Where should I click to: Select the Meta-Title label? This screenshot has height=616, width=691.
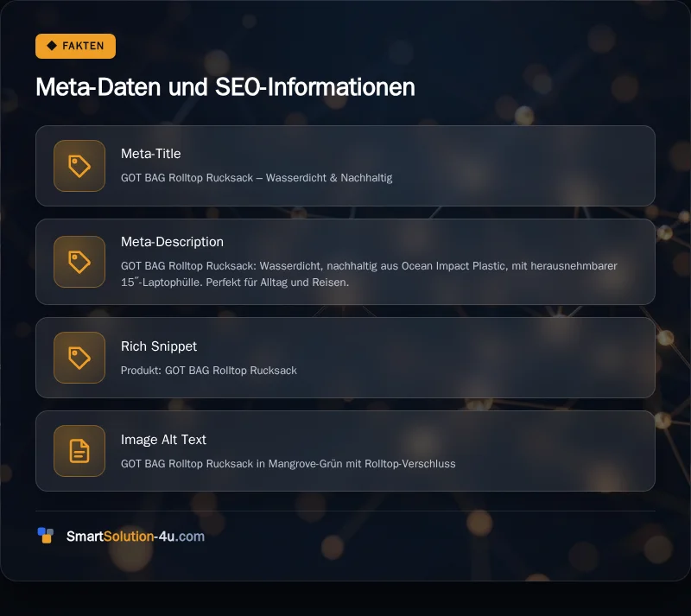pos(150,154)
